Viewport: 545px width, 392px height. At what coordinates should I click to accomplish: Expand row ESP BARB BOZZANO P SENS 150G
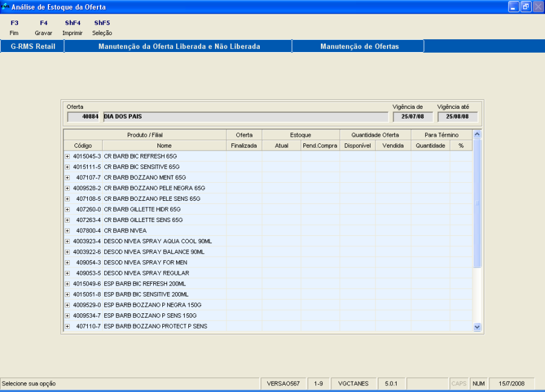(x=67, y=316)
